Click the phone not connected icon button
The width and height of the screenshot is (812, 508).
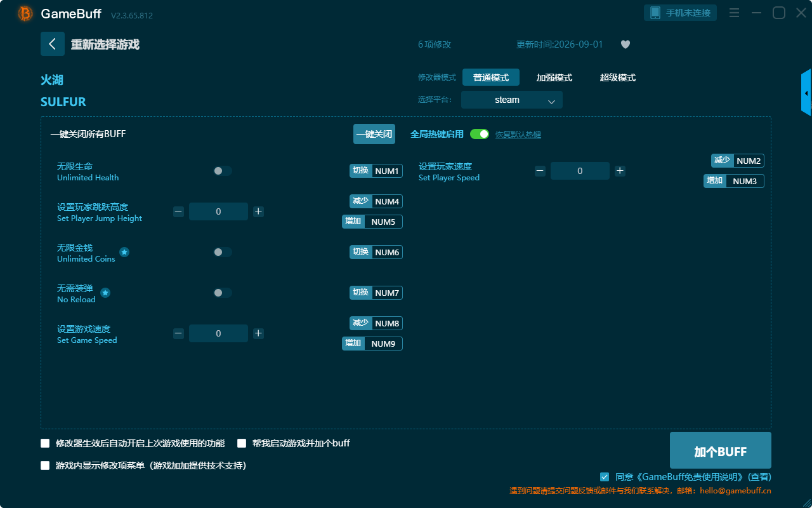point(681,13)
